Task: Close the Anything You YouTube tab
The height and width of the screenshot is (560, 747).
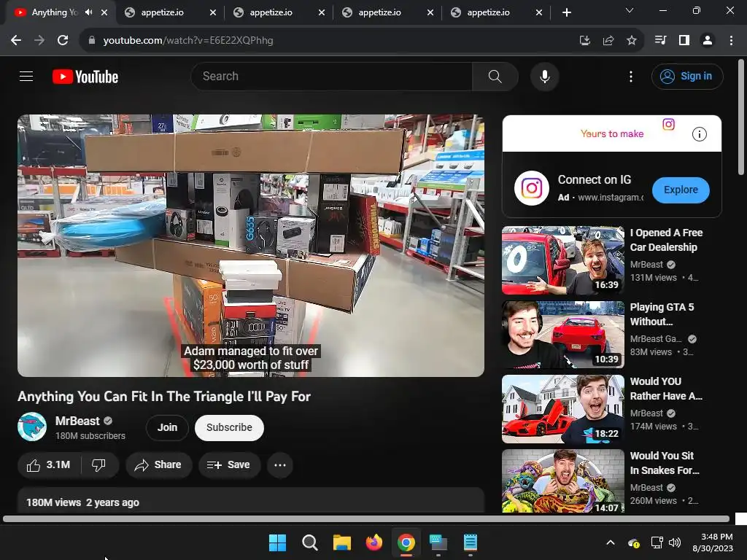Action: coord(104,12)
